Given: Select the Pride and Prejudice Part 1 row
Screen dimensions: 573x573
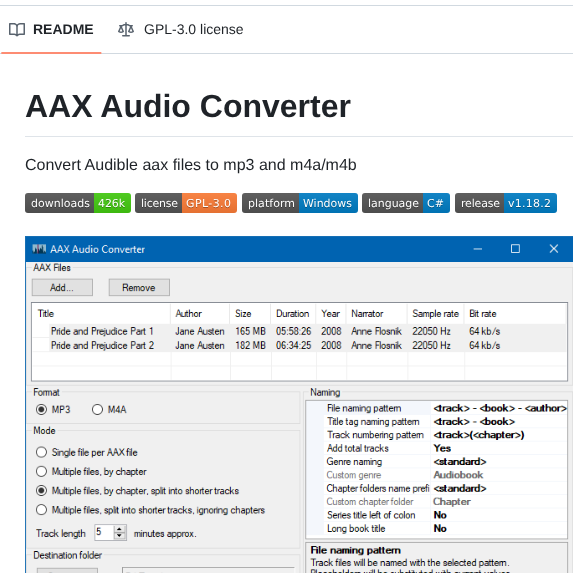Looking at the screenshot, I should pyautogui.click(x=299, y=331).
